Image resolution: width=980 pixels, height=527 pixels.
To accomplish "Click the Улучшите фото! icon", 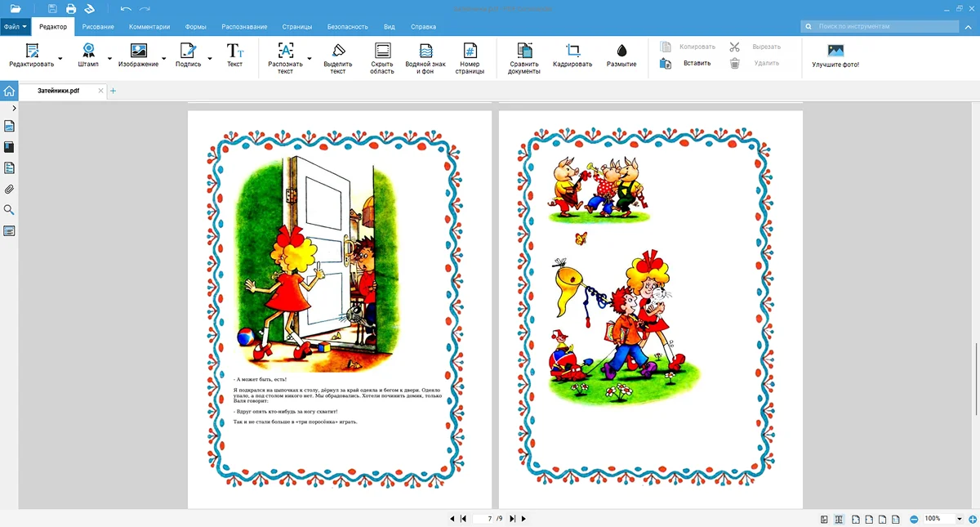I will coord(835,56).
